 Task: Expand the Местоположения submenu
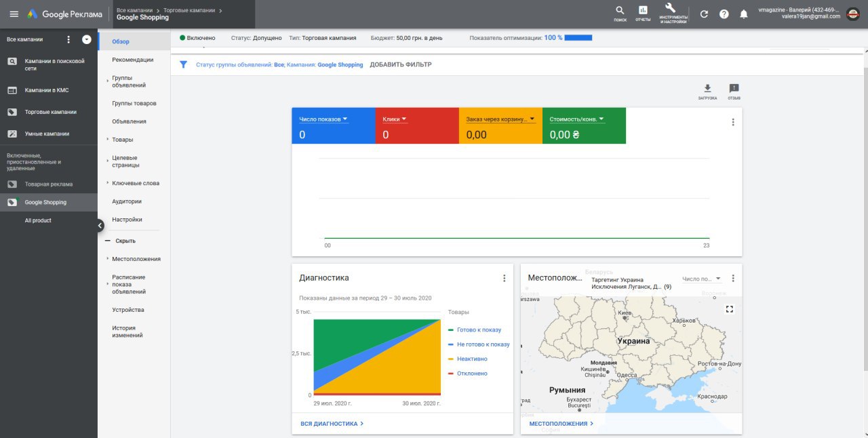pos(107,259)
